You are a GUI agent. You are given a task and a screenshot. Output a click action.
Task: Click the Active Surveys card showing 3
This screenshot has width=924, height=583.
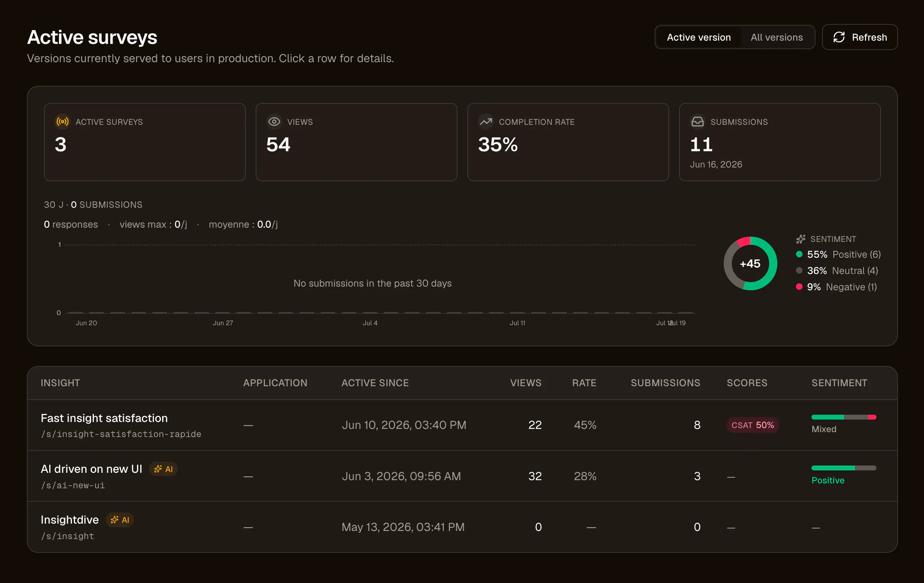(145, 142)
